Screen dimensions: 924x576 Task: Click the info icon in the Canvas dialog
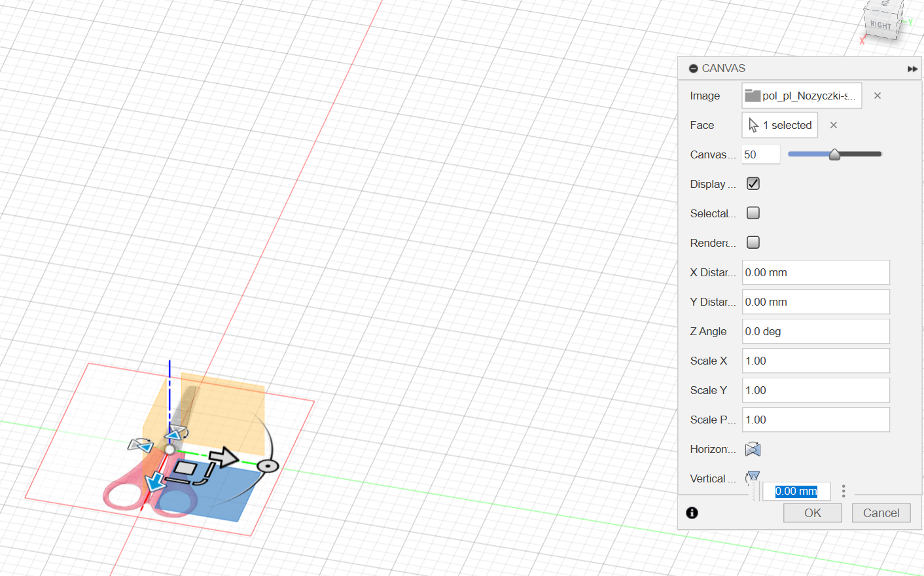[x=692, y=513]
